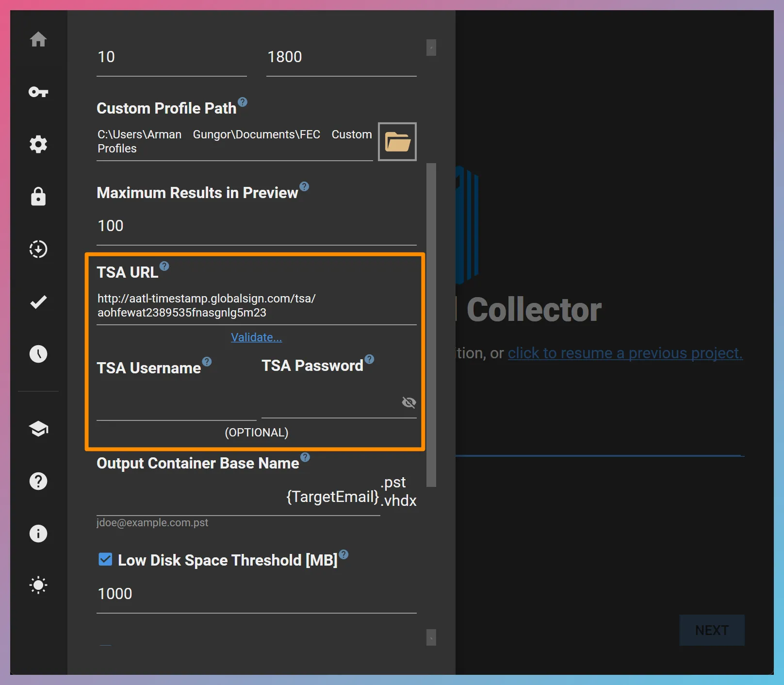Click the padlock icon in sidebar
Screen dimensions: 784x685
pyautogui.click(x=38, y=197)
